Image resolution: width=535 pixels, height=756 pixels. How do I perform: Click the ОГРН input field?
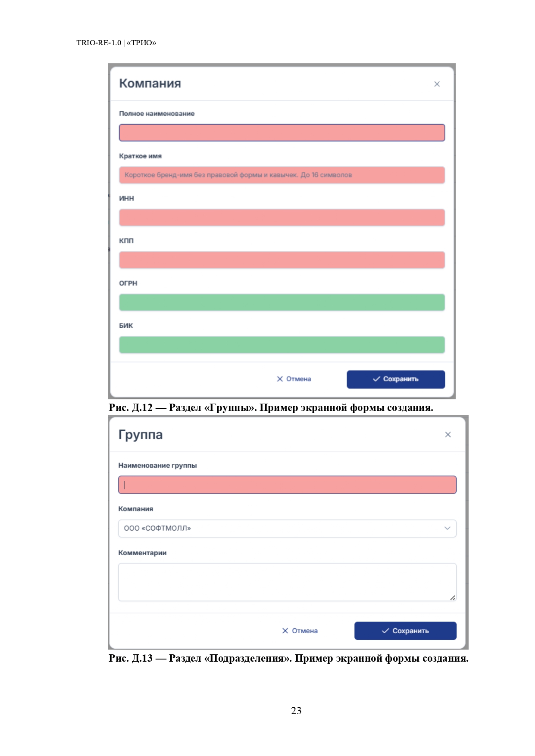[282, 302]
